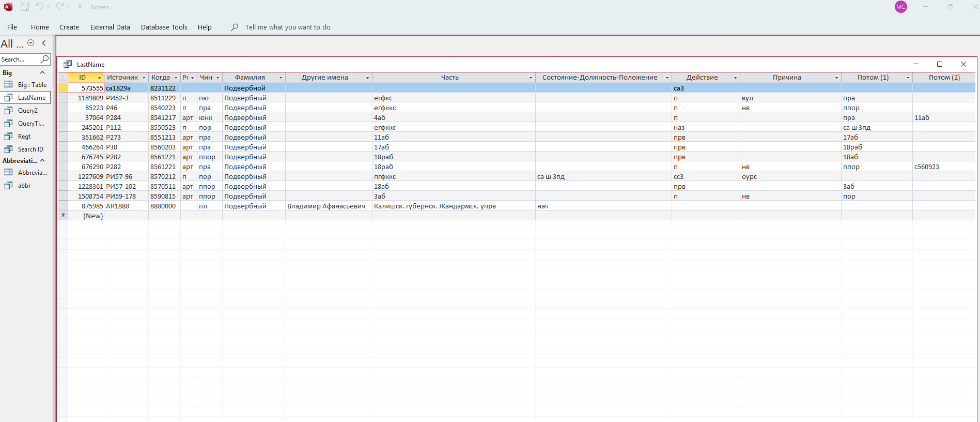980x422 pixels.
Task: Click the LastName window query icon
Action: coord(68,64)
